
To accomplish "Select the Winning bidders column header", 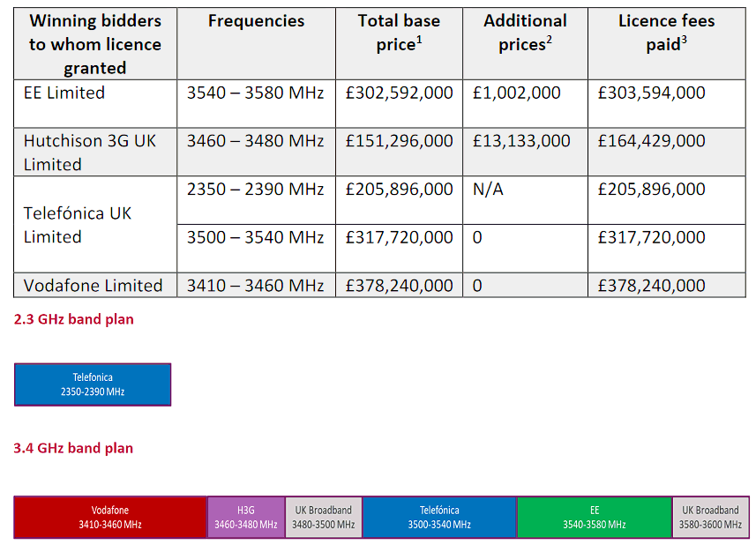I will [95, 44].
